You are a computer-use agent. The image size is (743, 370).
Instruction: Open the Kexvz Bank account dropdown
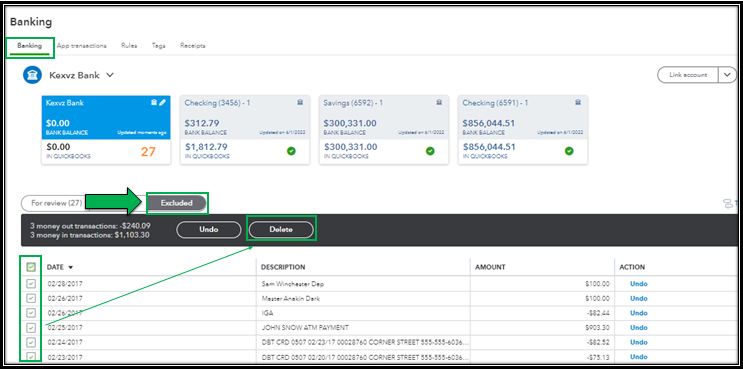(x=110, y=75)
